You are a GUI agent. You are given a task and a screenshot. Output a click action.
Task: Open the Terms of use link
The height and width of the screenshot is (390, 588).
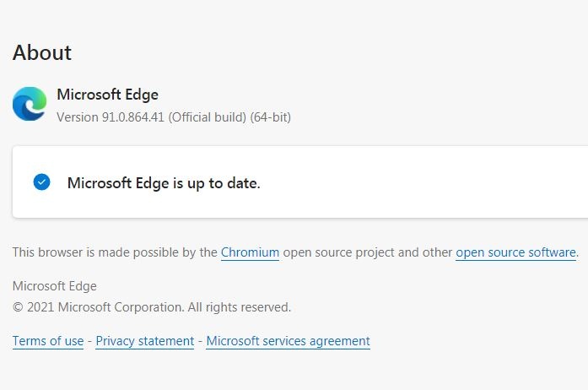pos(48,341)
